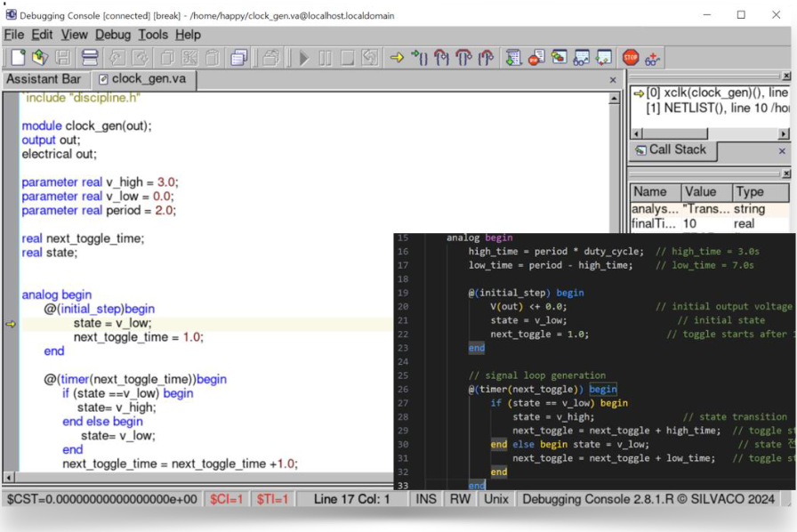Open the Edit menu

[42, 35]
